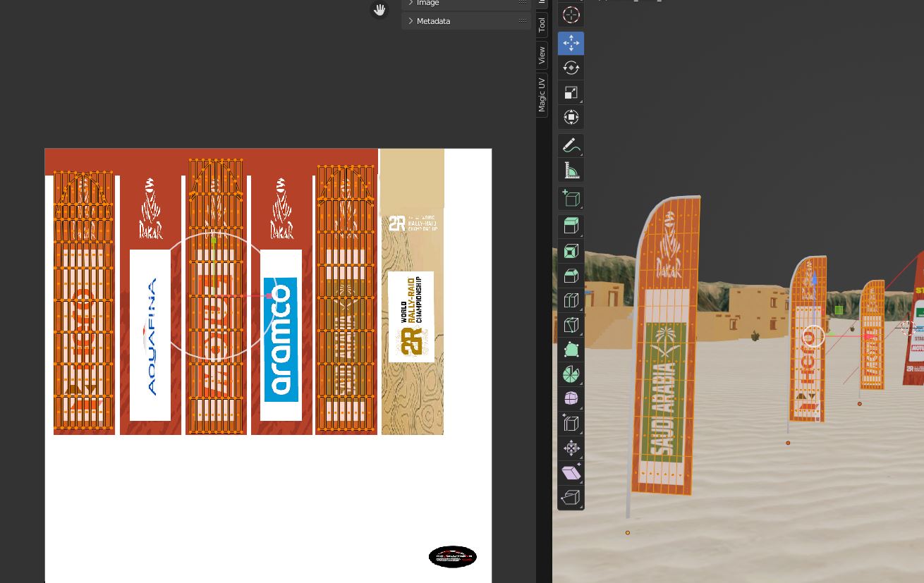Select the Bevel tool
The height and width of the screenshot is (583, 924).
coord(571,276)
